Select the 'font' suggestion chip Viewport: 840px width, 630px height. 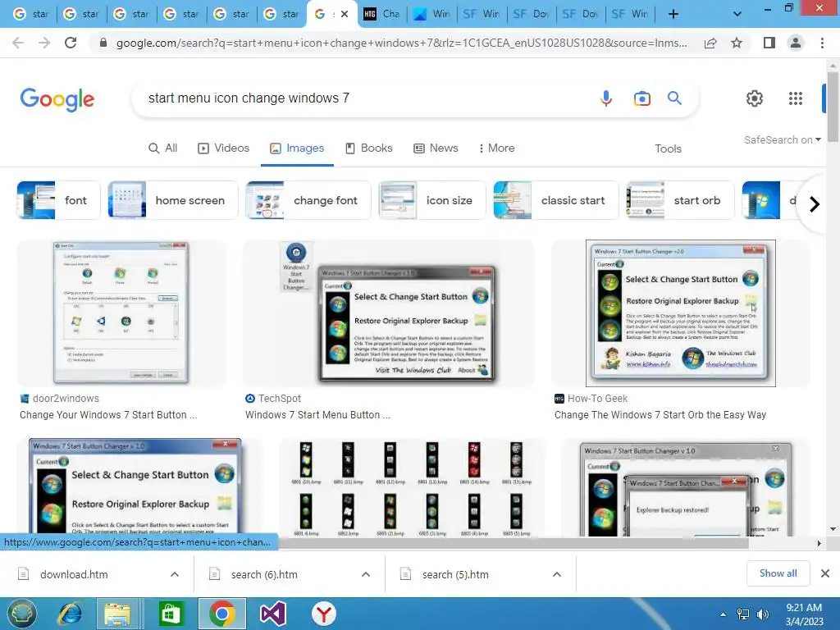click(58, 200)
